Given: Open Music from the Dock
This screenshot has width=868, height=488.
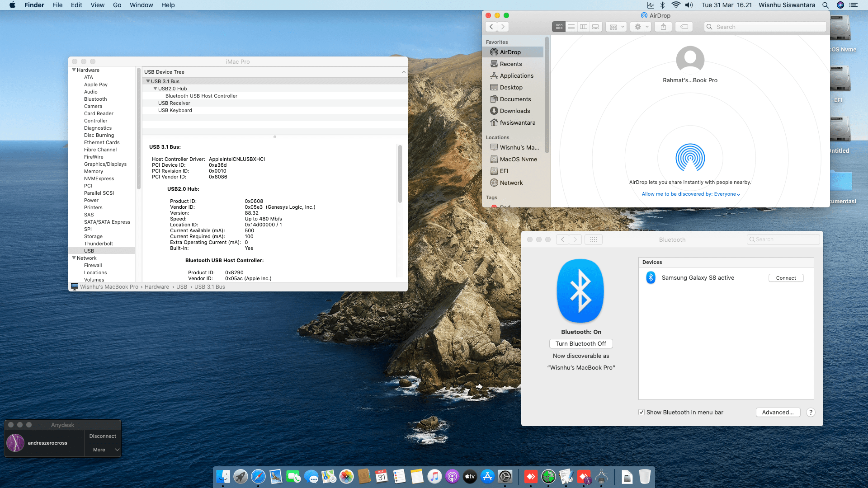Looking at the screenshot, I should [434, 476].
